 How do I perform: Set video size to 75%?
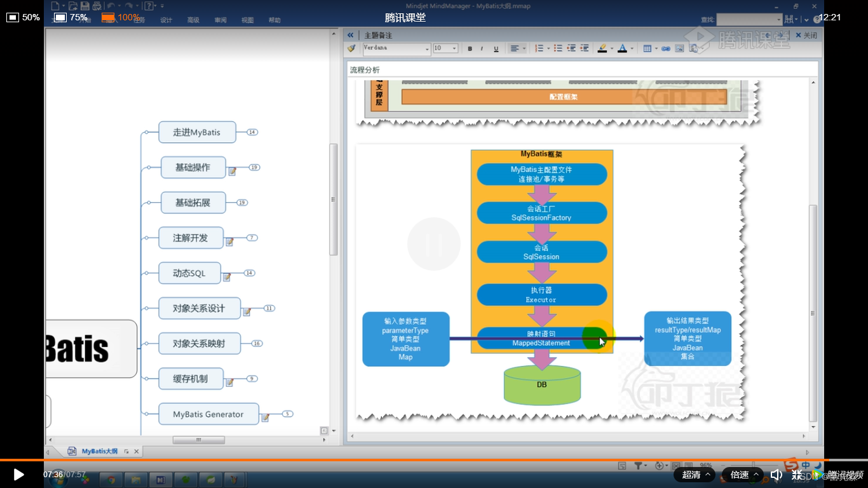pyautogui.click(x=71, y=17)
